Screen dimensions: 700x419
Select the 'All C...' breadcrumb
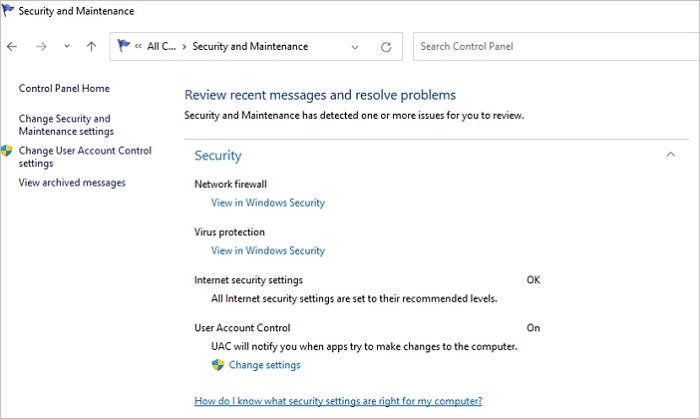pos(162,46)
